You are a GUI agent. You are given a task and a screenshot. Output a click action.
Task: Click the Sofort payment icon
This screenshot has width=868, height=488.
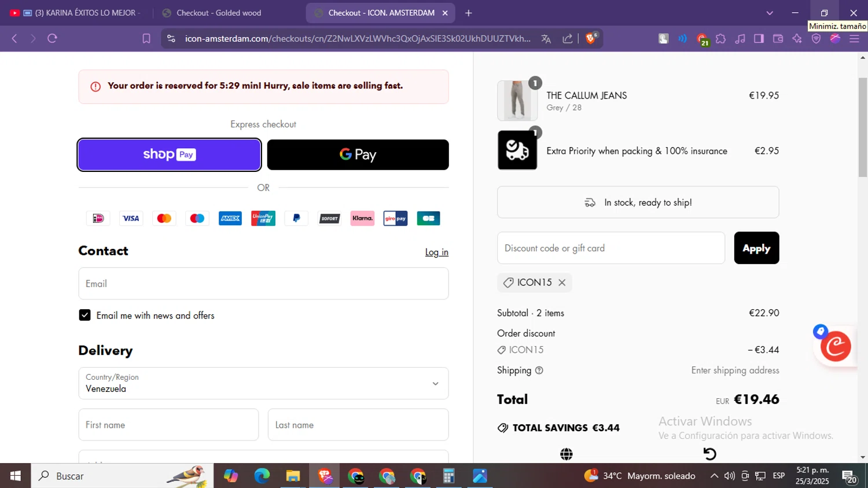329,218
